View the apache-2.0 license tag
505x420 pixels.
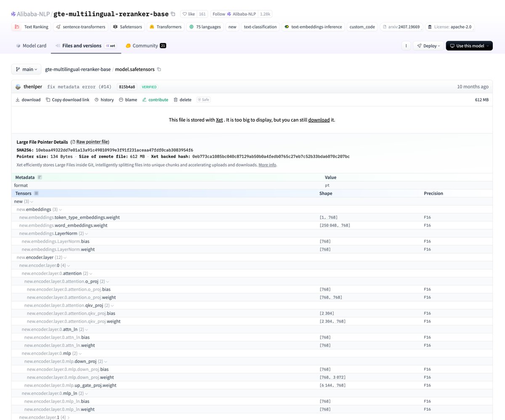click(x=450, y=27)
